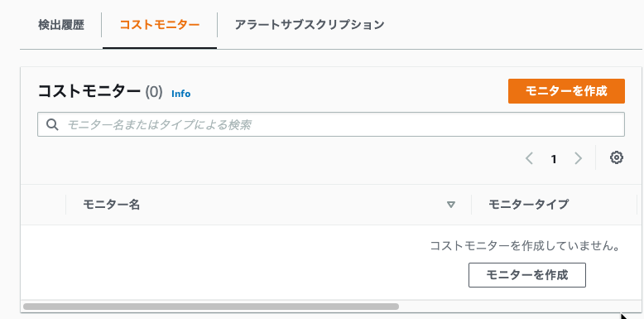Sort by the モニター名 column header
644x319 pixels.
[x=111, y=205]
